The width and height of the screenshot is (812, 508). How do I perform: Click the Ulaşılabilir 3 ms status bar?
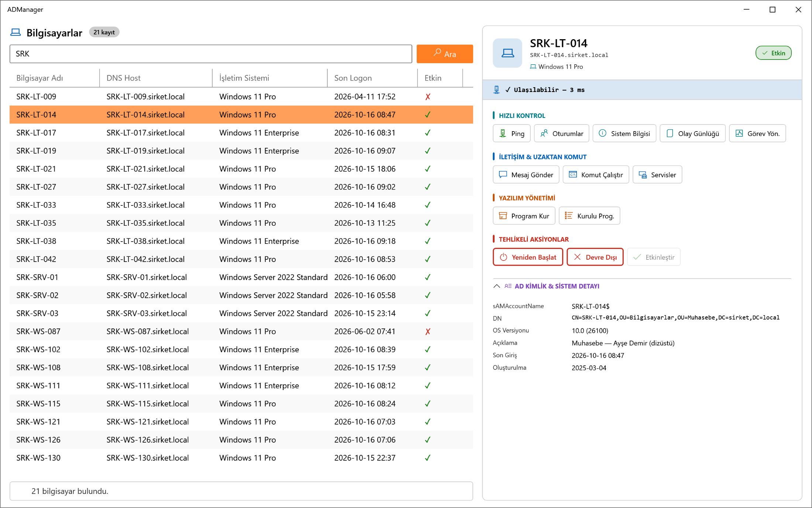coord(642,90)
